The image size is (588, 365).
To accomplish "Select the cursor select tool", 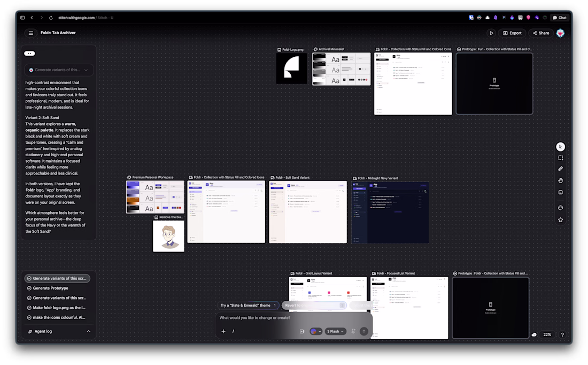I will point(560,147).
